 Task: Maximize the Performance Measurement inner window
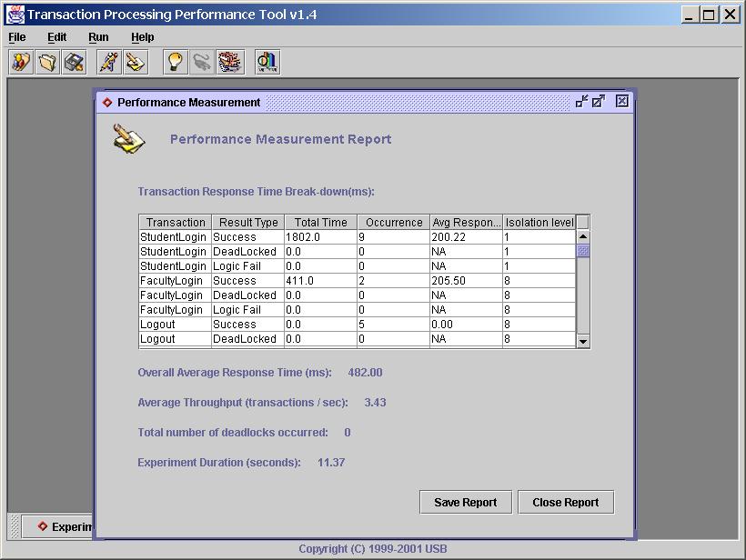tap(598, 102)
